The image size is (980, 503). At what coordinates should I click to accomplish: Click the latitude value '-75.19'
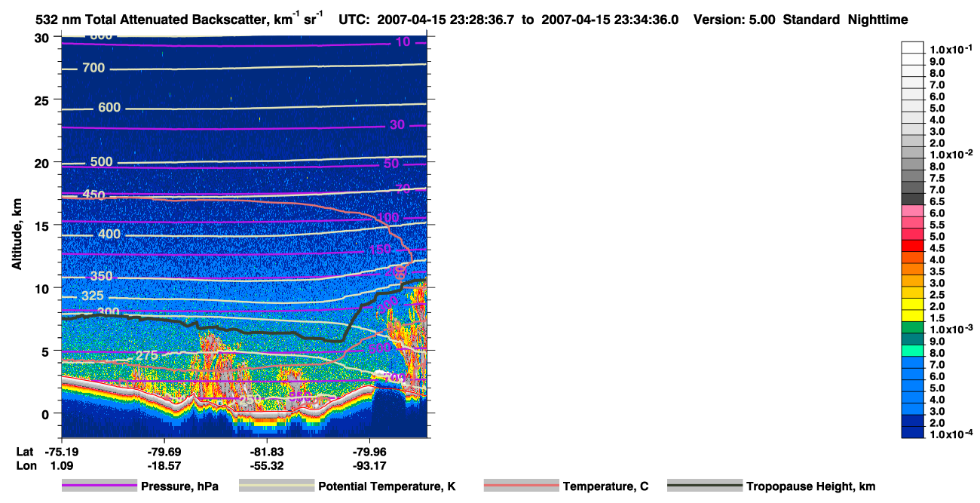[62, 452]
